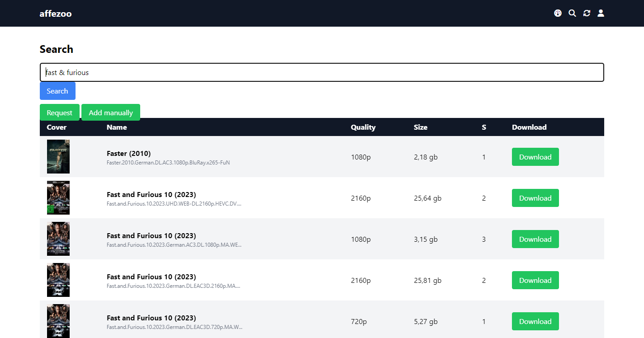The image size is (644, 338).
Task: Click the '25,81 gb' size cell
Action: pos(427,281)
